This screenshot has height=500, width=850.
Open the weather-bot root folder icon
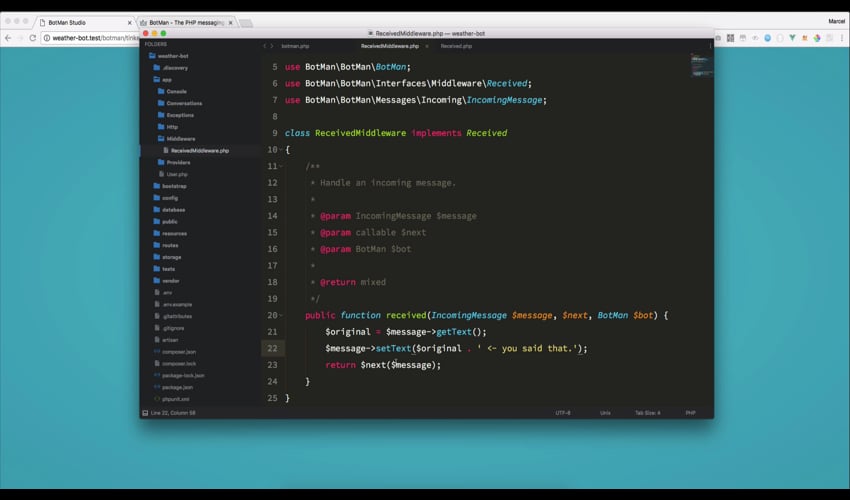(x=152, y=56)
